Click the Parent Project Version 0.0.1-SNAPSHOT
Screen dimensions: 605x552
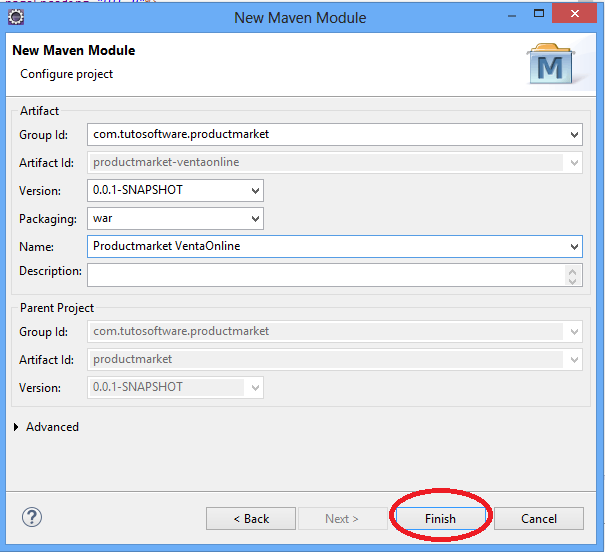click(x=176, y=387)
